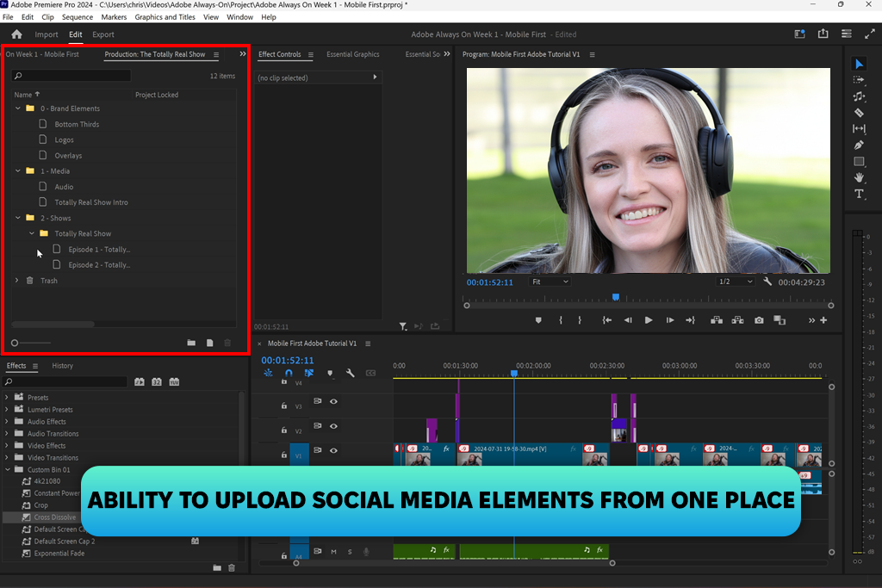Toggle Snap in timeline
The width and height of the screenshot is (882, 588).
[x=289, y=373]
